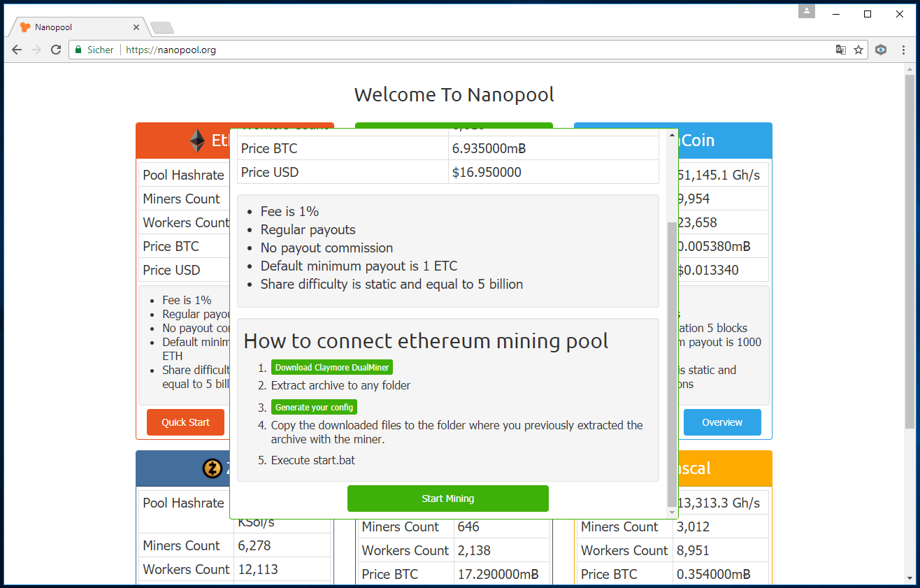Click the green secure lock icon

[78, 50]
